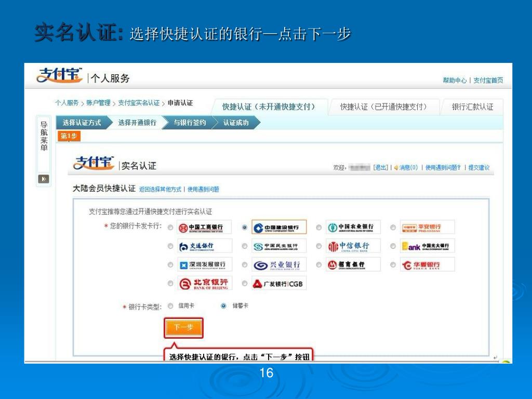532x399 pixels.
Task: Click the 华夏银行 bank logo
Action: coord(427,264)
